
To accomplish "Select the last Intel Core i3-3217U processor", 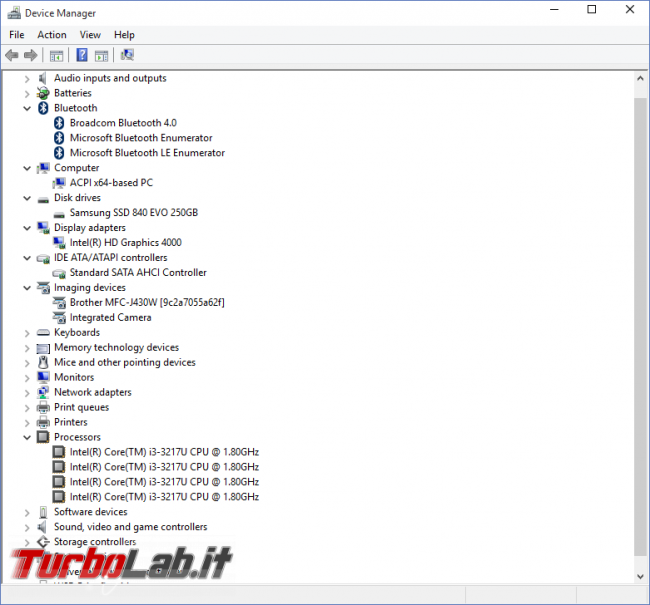I will click(164, 497).
